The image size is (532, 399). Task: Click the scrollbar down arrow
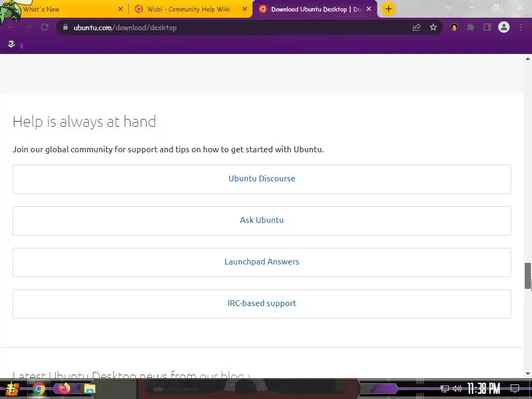tap(528, 374)
